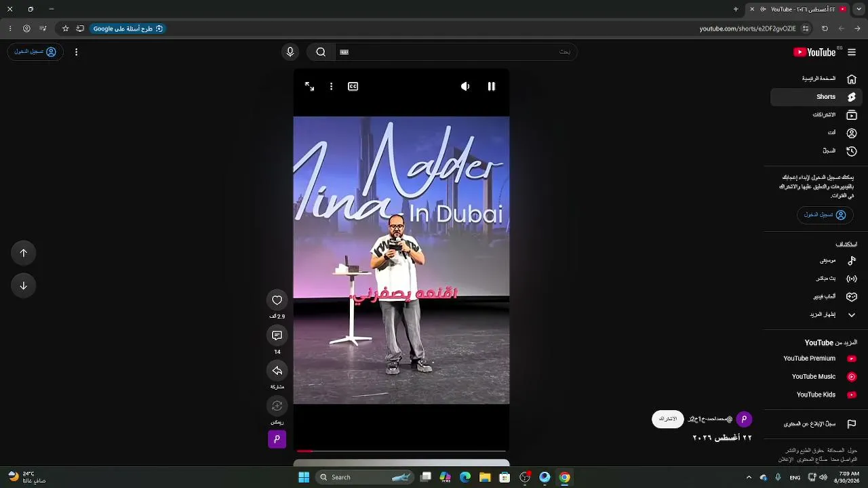Show hidden system tray icons
The height and width of the screenshot is (488, 868).
(x=749, y=477)
